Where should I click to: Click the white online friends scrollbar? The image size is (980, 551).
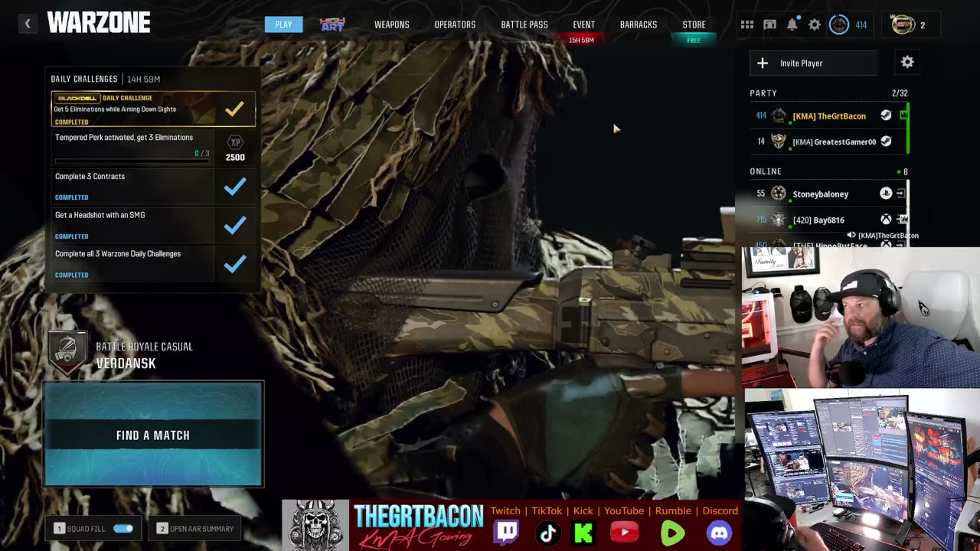(908, 214)
